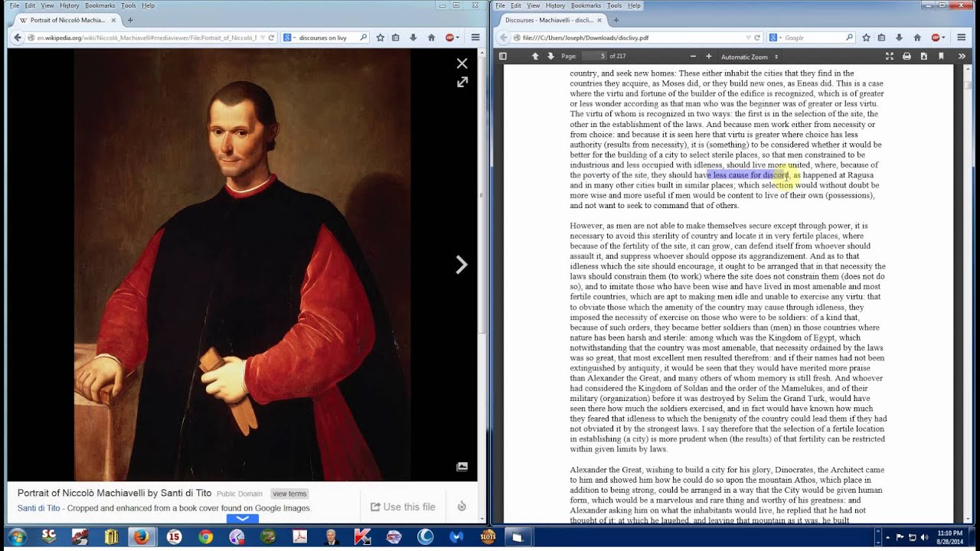Download the PDF file from viewer toolbar
This screenshot has height=551, width=980.
coord(923,56)
